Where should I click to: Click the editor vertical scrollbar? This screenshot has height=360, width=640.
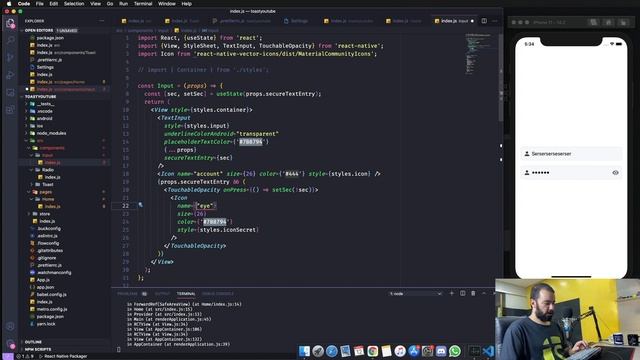pyautogui.click(x=501, y=78)
